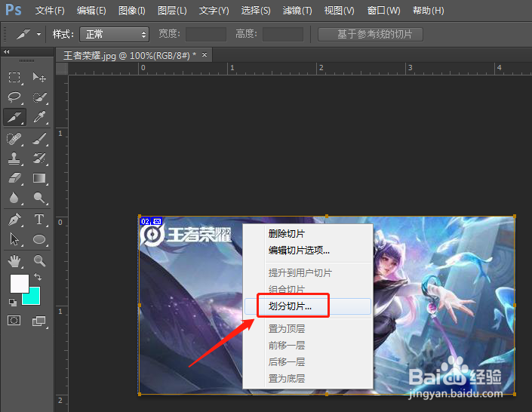Select the Lasso tool

[x=14, y=97]
